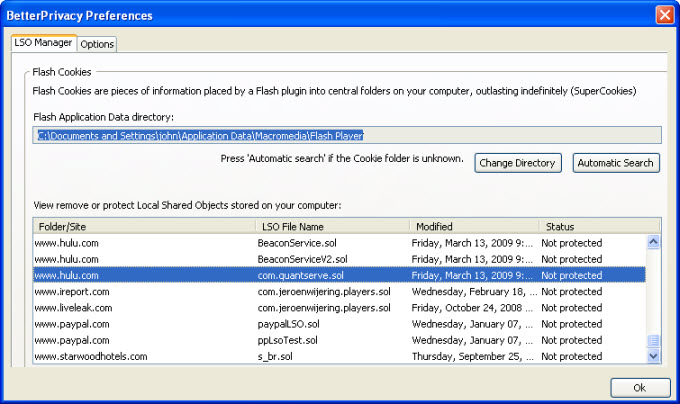Select the www.ireport.com row
Screen dimensions: 680x404
(x=339, y=292)
